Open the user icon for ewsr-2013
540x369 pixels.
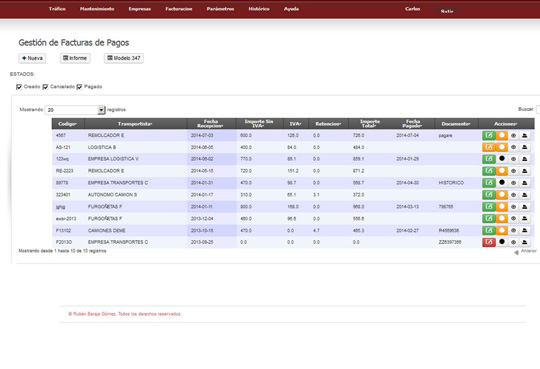(525, 218)
